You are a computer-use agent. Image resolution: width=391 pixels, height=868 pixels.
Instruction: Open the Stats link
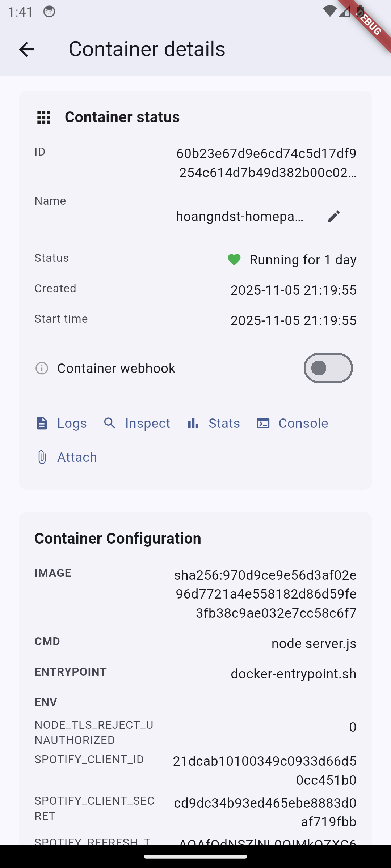pyautogui.click(x=224, y=423)
